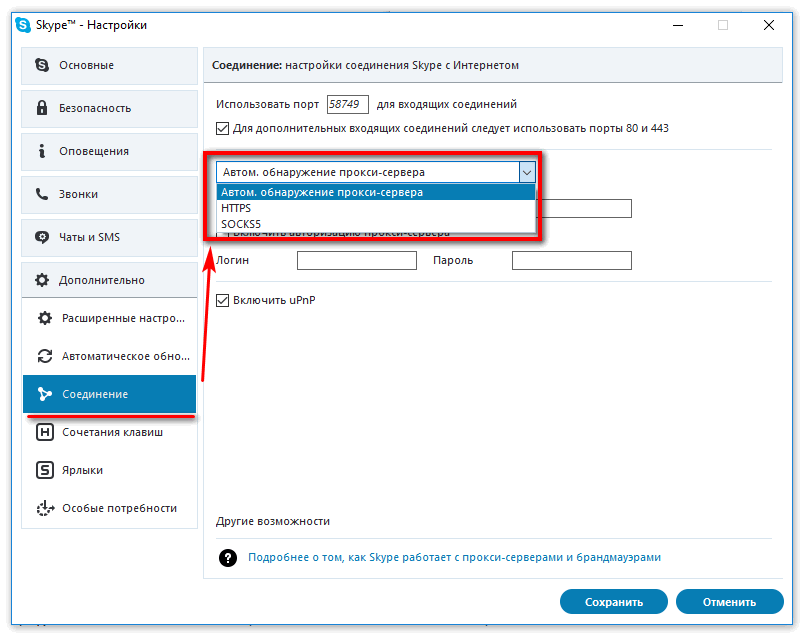
Task: Click the gear icon beside Расширенные настройки
Action: pyautogui.click(x=45, y=318)
